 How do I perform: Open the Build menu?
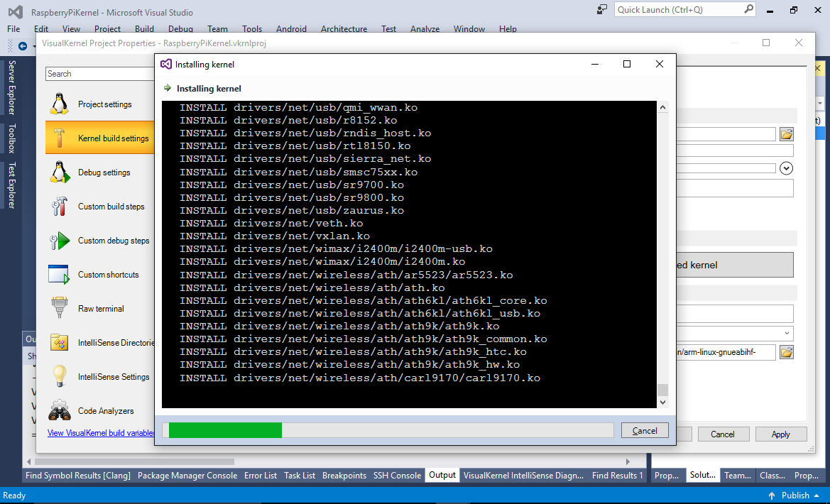(144, 29)
